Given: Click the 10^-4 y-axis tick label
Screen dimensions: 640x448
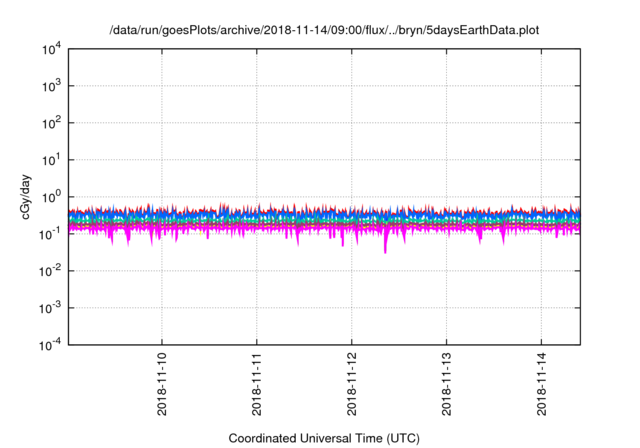Looking at the screenshot, I should pyautogui.click(x=50, y=346).
